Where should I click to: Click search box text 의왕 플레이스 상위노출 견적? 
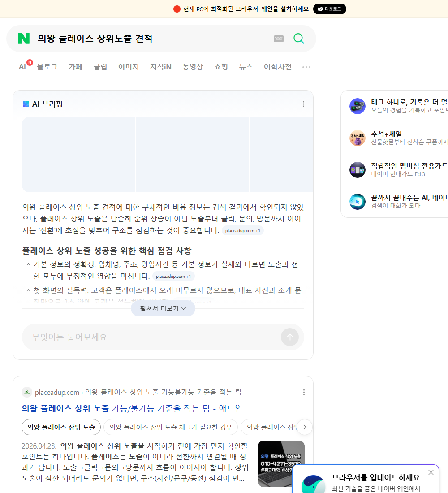click(95, 39)
